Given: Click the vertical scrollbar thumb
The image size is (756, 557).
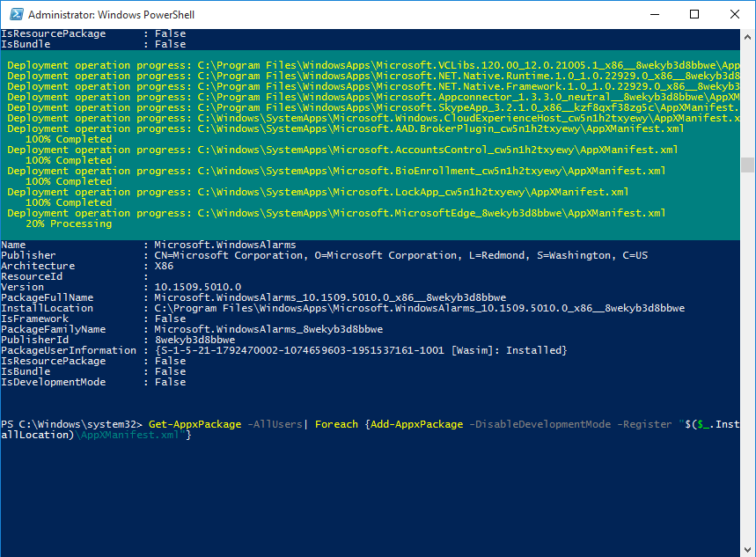Looking at the screenshot, I should 748,165.
